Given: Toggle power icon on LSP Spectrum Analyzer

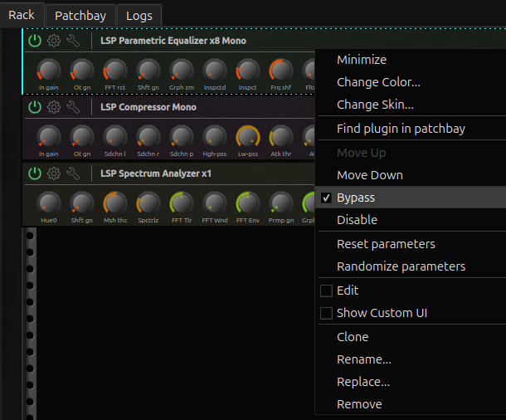Looking at the screenshot, I should coord(35,173).
